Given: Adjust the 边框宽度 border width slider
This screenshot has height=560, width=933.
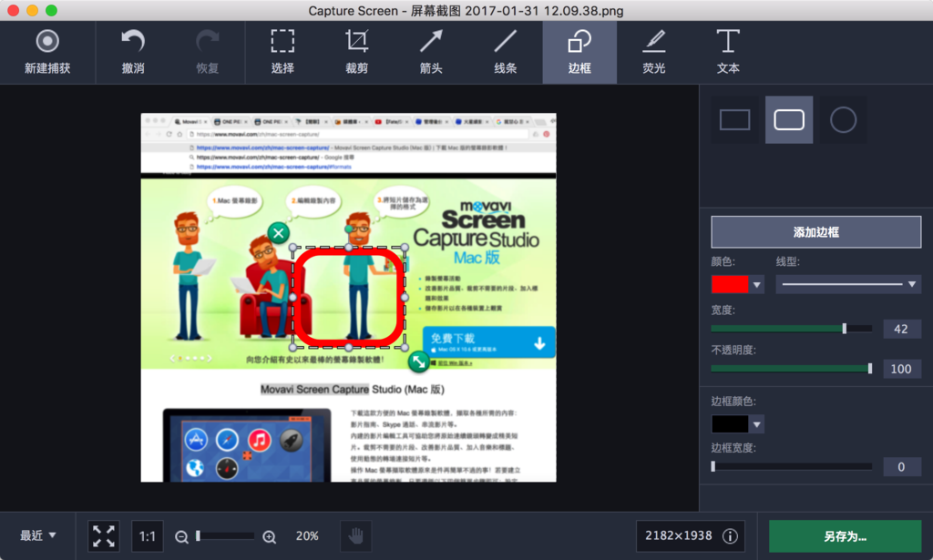Looking at the screenshot, I should 792,466.
